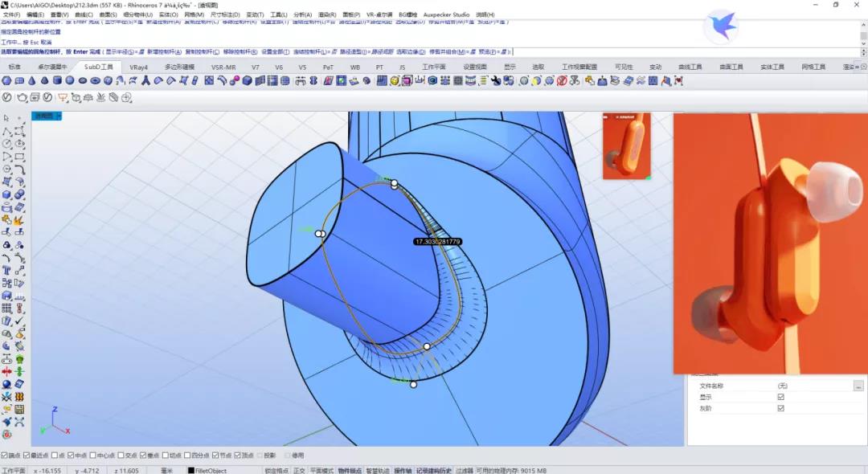Click the red prohibition sphere icon
The image size is (868, 474).
(562, 81)
